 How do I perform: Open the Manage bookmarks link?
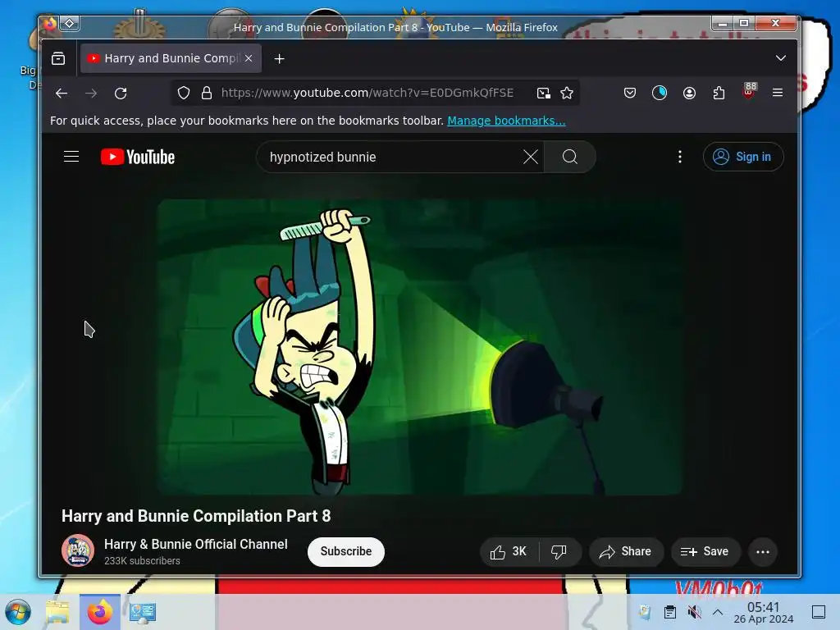[506, 121]
